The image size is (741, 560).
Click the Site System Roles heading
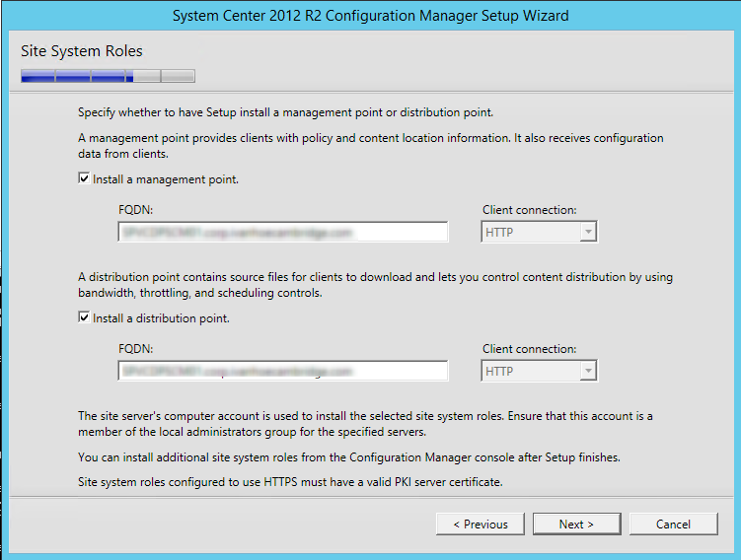click(82, 51)
